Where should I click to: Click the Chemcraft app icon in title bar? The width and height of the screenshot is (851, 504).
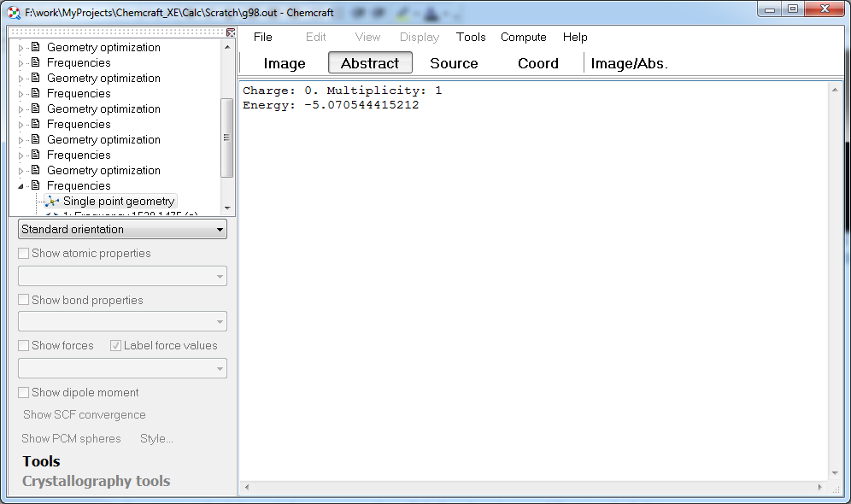click(14, 13)
